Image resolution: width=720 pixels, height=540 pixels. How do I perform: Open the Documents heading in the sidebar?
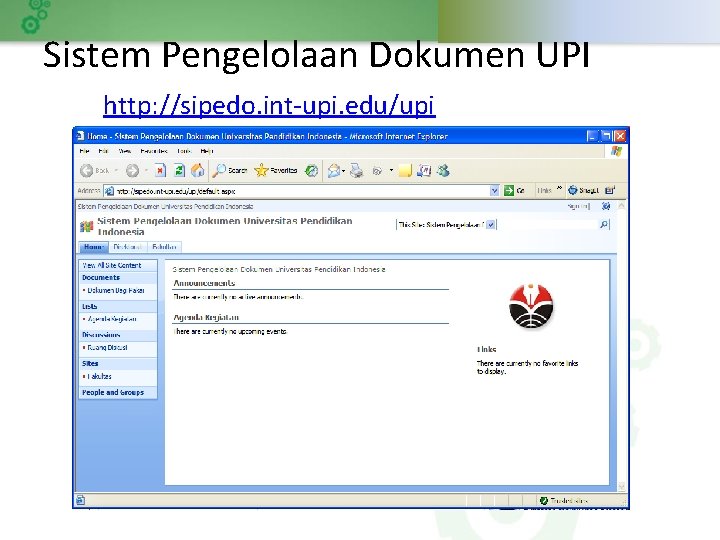click(x=101, y=278)
